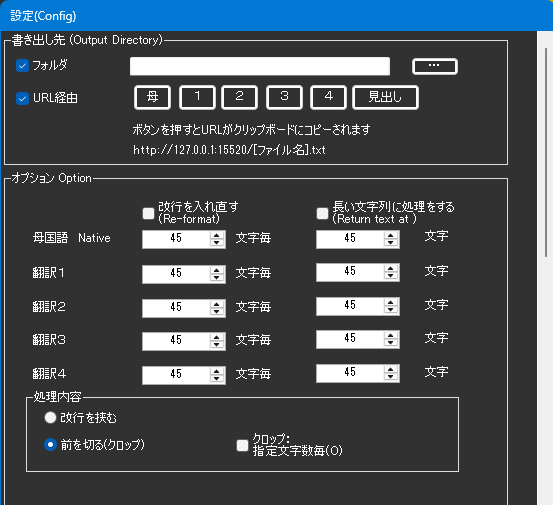The height and width of the screenshot is (505, 553).
Task: Copy URL with the 3 button
Action: [284, 97]
